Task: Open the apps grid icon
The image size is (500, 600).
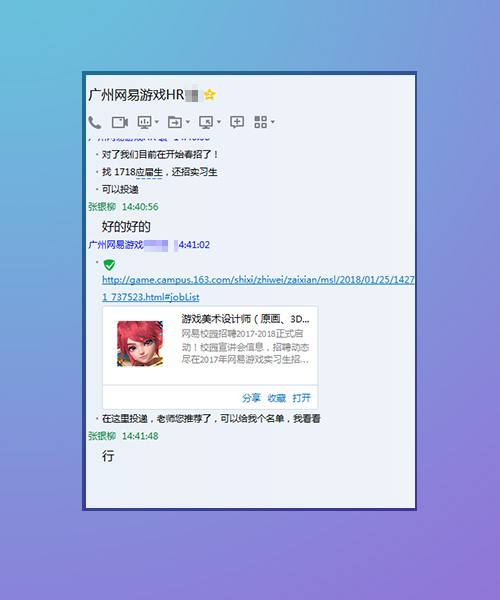Action: point(261,122)
